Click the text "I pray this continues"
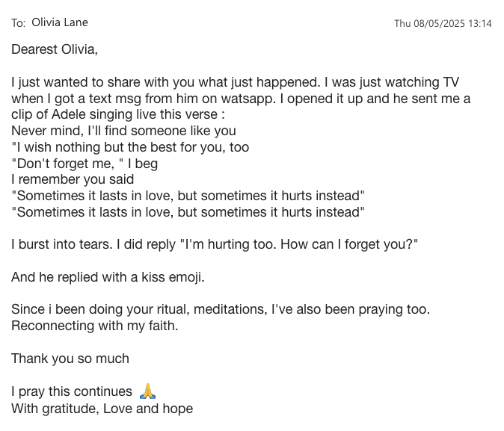 tap(72, 391)
